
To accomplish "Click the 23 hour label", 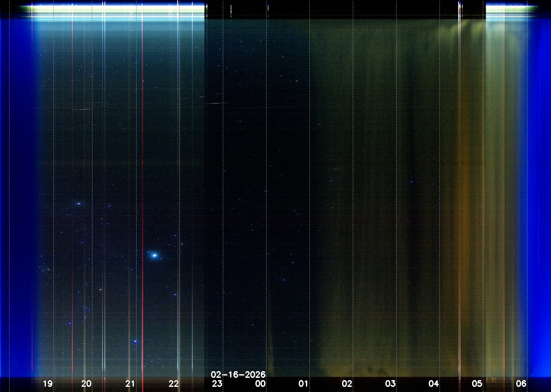I will (217, 383).
